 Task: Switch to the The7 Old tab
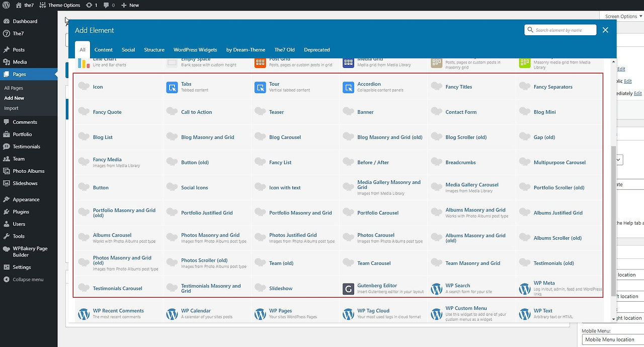point(284,50)
